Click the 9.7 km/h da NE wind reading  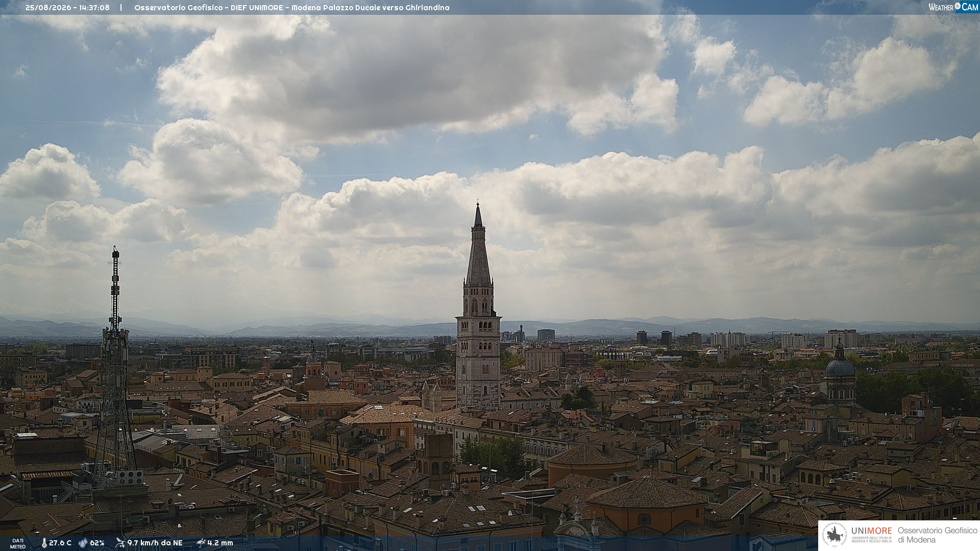(155, 543)
